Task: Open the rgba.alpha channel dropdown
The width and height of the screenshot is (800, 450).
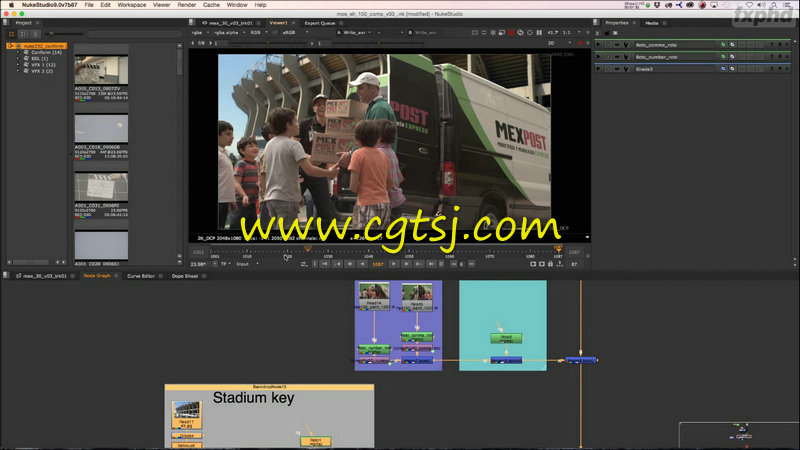Action: coord(229,33)
